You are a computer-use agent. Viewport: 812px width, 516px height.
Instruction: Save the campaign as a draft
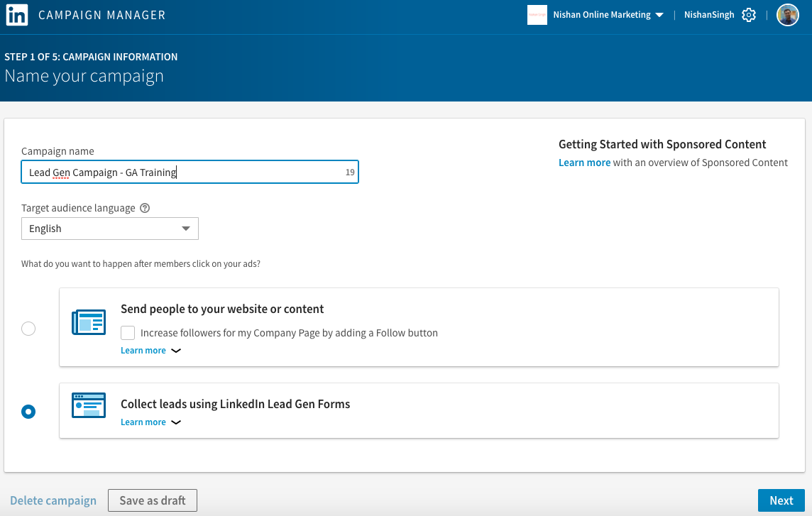(x=152, y=500)
